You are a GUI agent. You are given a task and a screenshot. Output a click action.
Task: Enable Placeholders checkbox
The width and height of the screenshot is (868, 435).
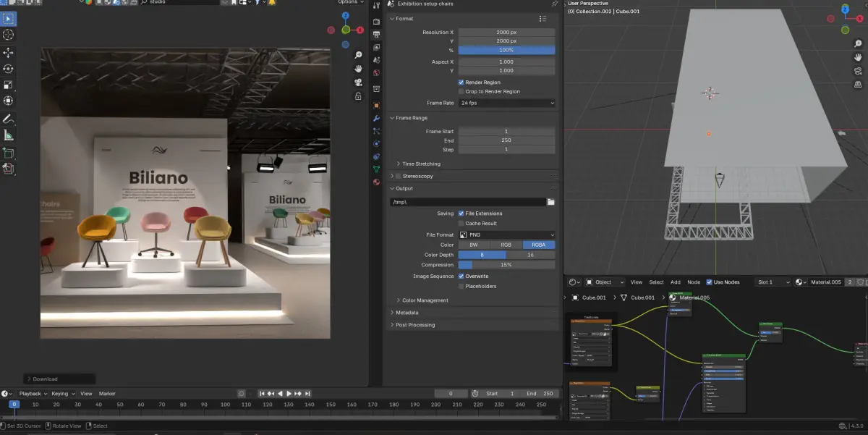point(461,286)
